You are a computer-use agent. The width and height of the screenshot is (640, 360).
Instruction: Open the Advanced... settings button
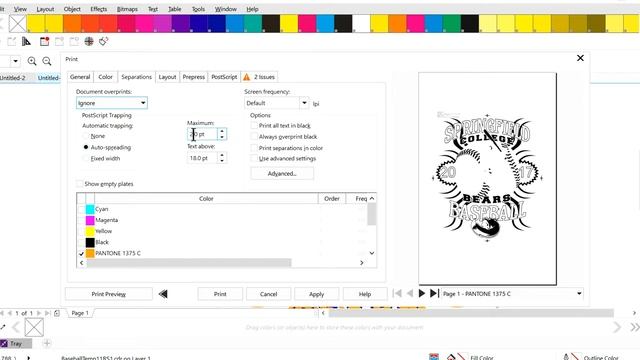[x=282, y=173]
